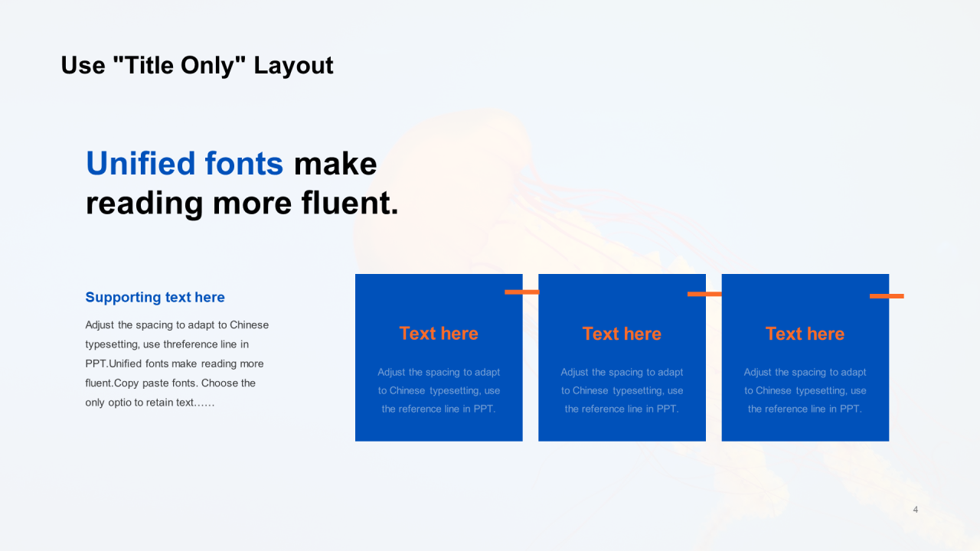This screenshot has width=980, height=551.
Task: Select the 'Text here' heading in the middle blue card
Action: [x=622, y=334]
